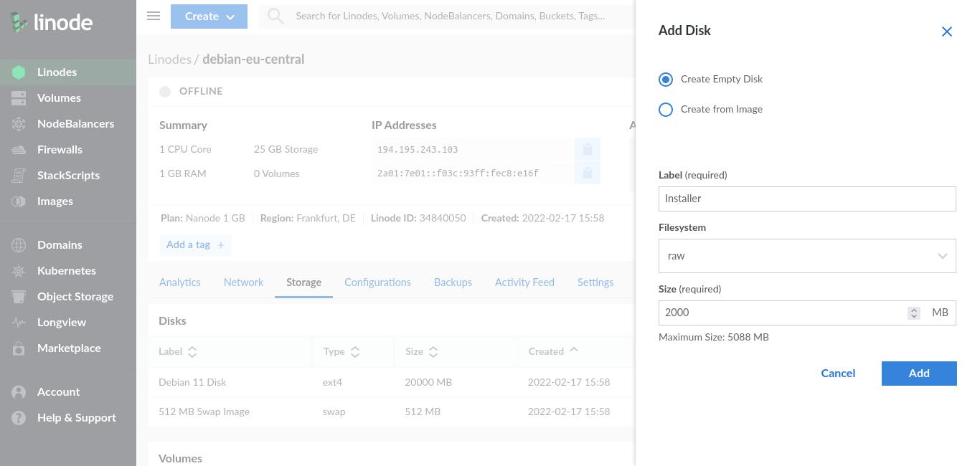The image size is (980, 466).
Task: Open the Activity Feed tab
Action: pos(524,282)
